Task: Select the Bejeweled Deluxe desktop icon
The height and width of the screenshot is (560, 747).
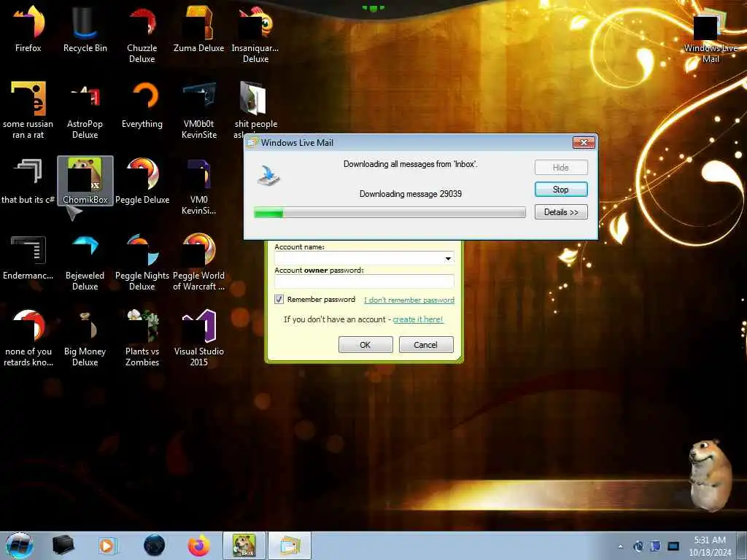Action: [85, 262]
